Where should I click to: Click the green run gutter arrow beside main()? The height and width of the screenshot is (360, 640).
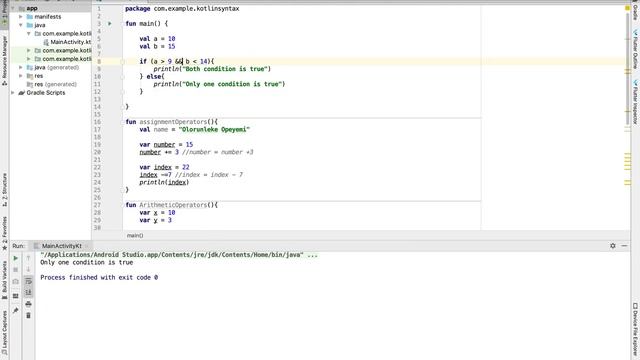tap(110, 24)
